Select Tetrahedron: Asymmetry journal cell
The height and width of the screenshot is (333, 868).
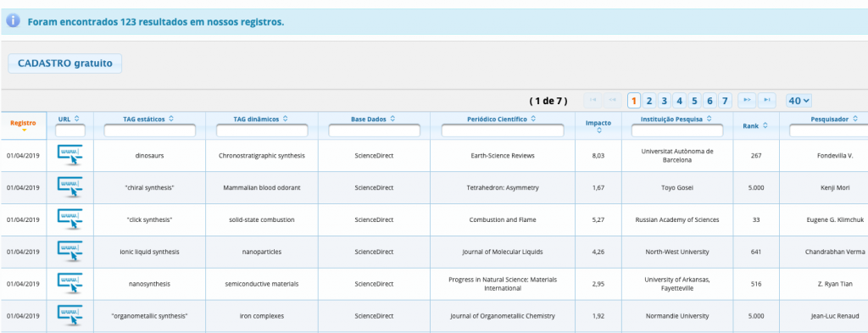pyautogui.click(x=503, y=187)
